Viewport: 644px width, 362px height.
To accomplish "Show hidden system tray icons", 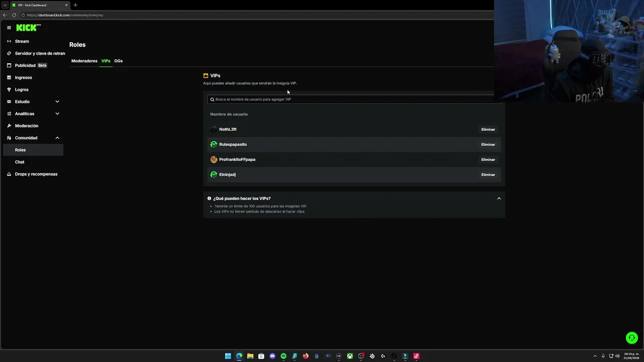I will 595,356.
